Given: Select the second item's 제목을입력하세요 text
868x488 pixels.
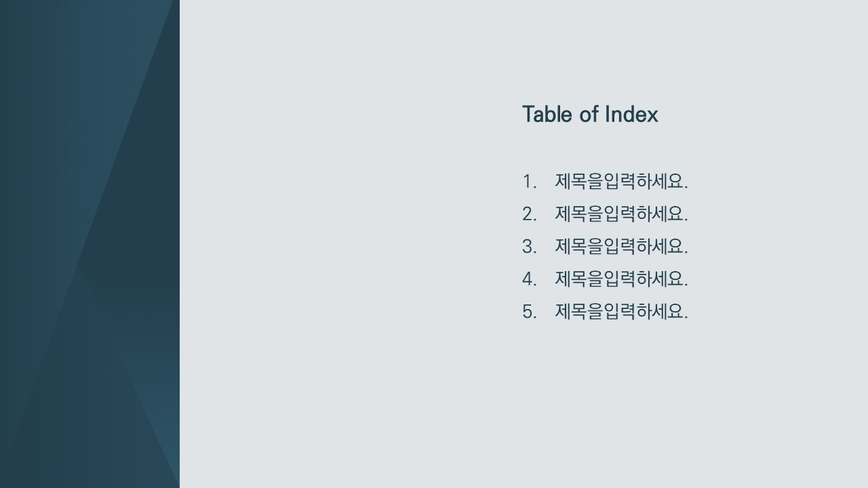Looking at the screenshot, I should (621, 214).
